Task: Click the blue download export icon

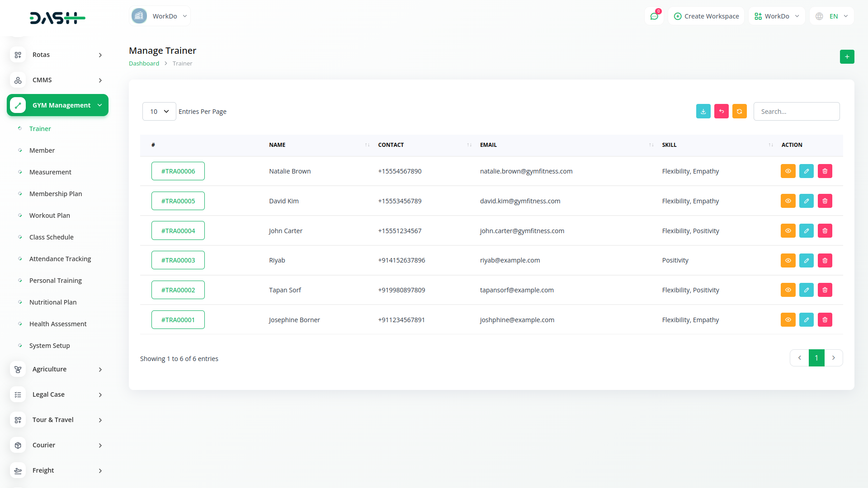Action: tap(703, 112)
